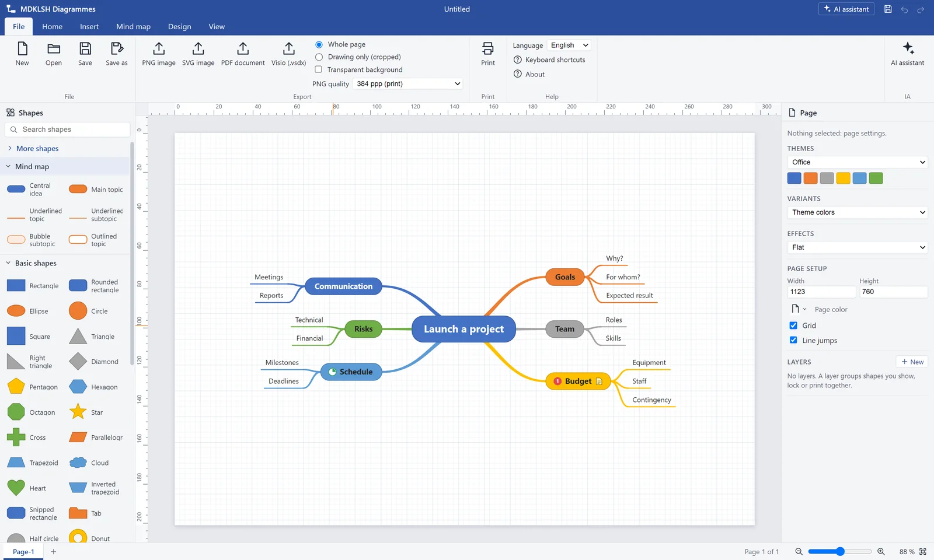The width and height of the screenshot is (934, 560).
Task: Click the undo arrow in the title bar
Action: click(x=904, y=9)
